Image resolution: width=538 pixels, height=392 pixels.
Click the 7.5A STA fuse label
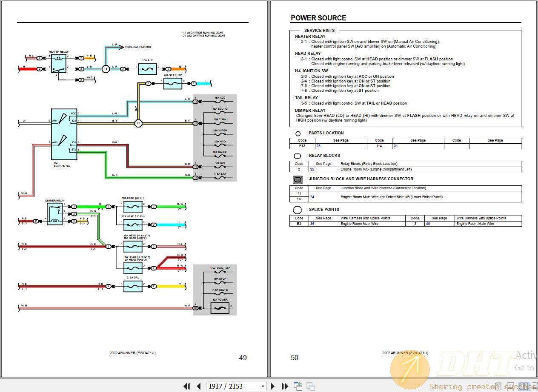[220, 174]
